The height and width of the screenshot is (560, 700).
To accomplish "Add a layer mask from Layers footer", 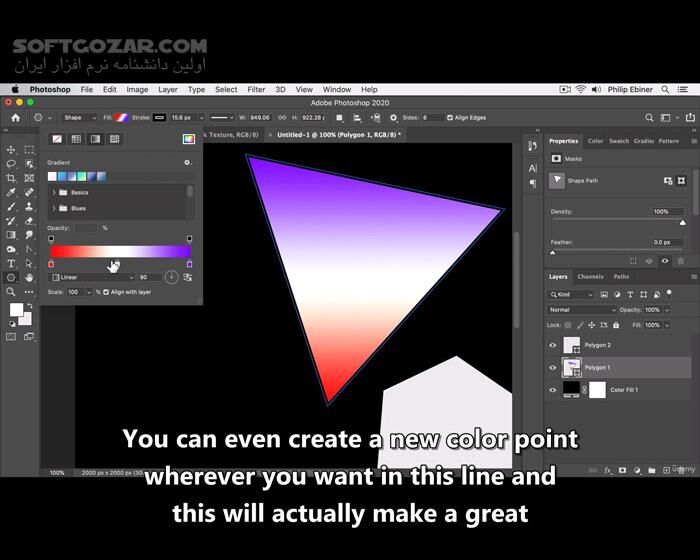I will point(622,470).
